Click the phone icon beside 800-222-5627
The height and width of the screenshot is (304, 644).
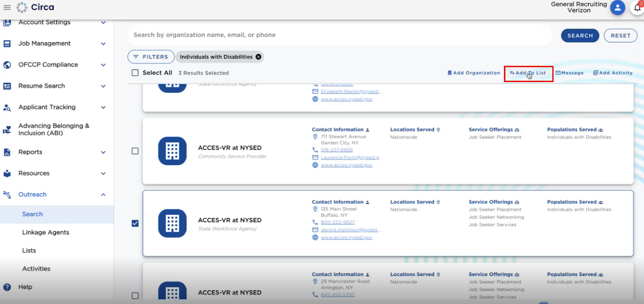coord(315,222)
